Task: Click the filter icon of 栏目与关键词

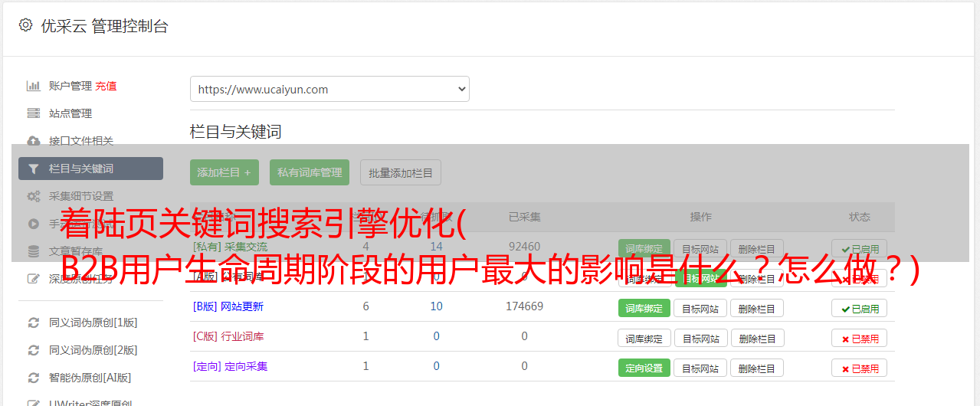Action: (x=34, y=169)
